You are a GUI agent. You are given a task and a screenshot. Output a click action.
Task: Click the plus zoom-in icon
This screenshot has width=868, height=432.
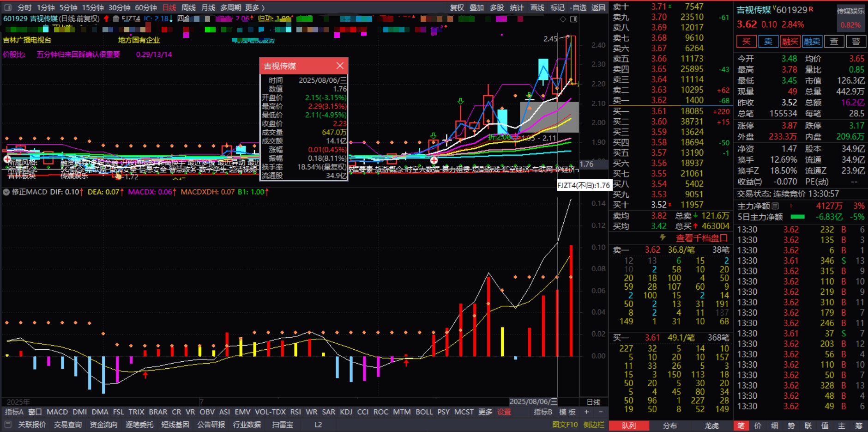click(x=586, y=412)
